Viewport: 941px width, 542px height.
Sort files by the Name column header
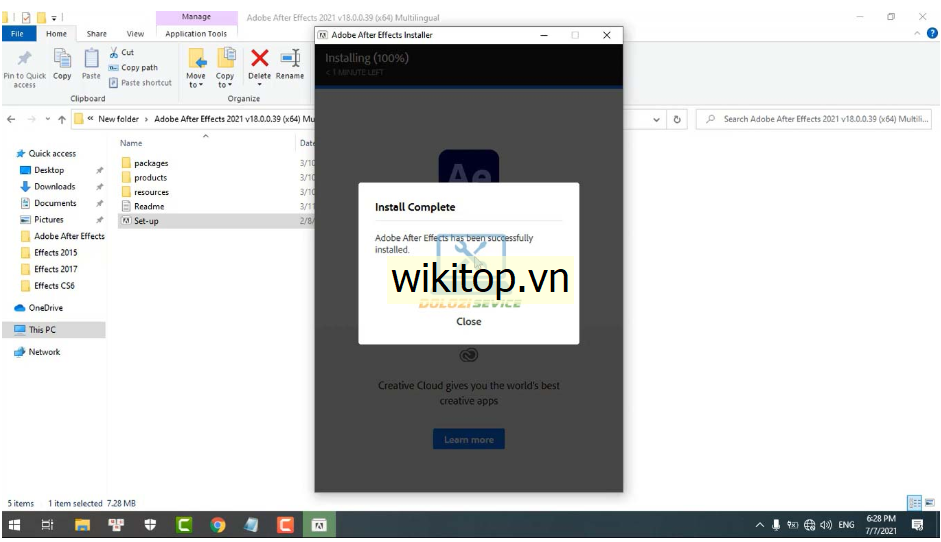tap(131, 143)
